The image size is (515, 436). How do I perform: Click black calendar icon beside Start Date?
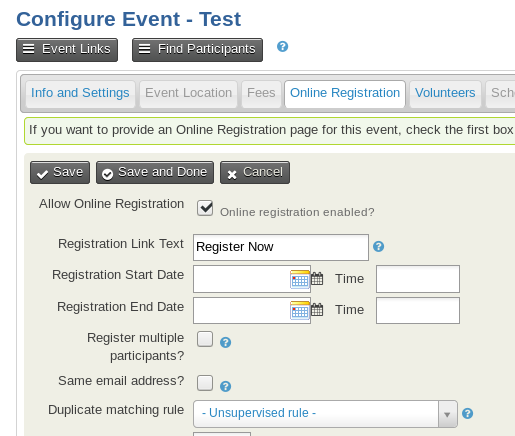(317, 279)
